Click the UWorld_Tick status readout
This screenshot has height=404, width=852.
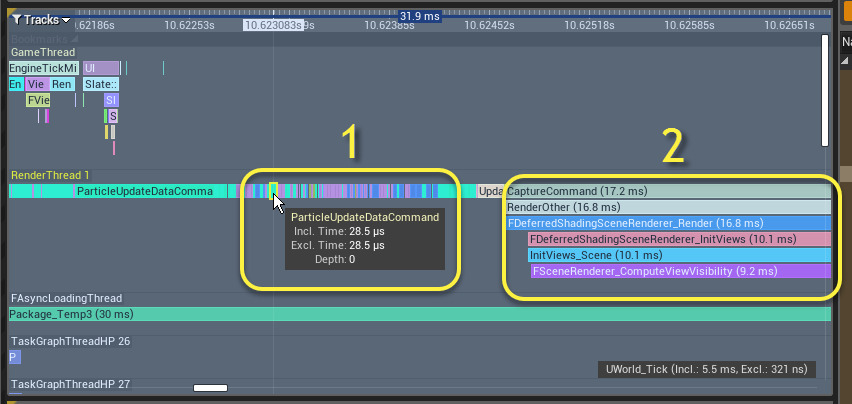pyautogui.click(x=706, y=369)
